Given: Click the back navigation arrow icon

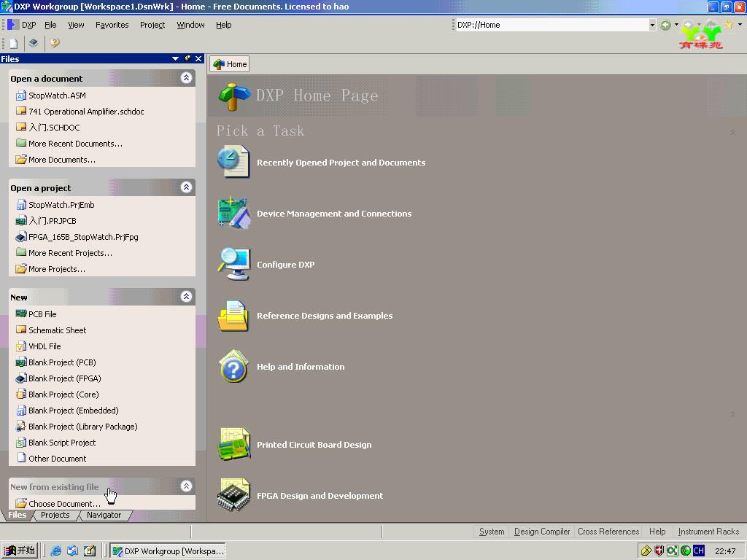Looking at the screenshot, I should coord(665,25).
